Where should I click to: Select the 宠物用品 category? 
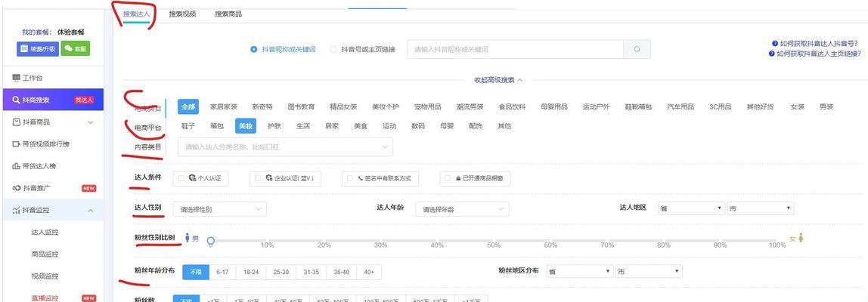[427, 106]
